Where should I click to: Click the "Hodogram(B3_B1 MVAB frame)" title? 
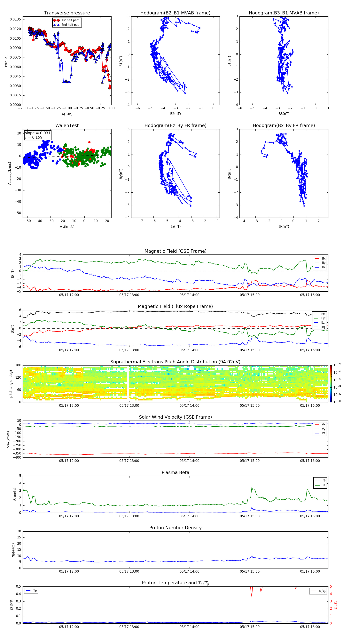284,13
